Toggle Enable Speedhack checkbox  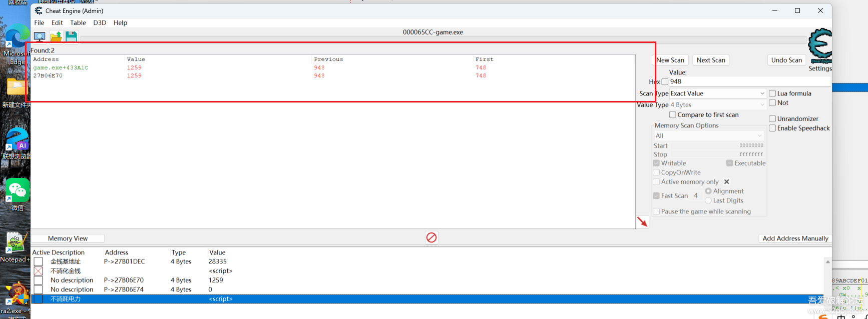[772, 128]
